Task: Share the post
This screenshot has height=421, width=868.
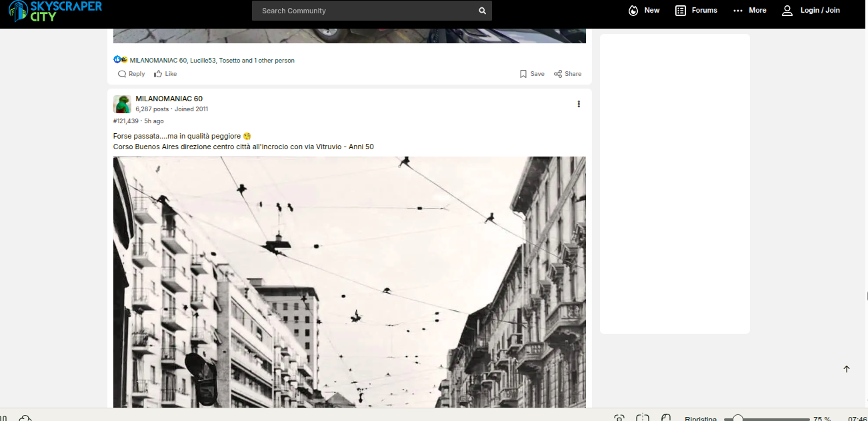Action: [x=567, y=74]
